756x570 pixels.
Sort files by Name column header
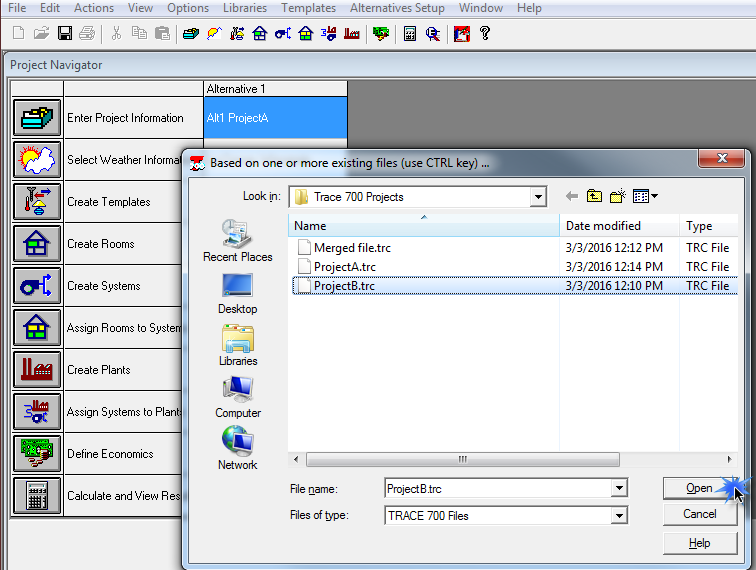click(424, 226)
